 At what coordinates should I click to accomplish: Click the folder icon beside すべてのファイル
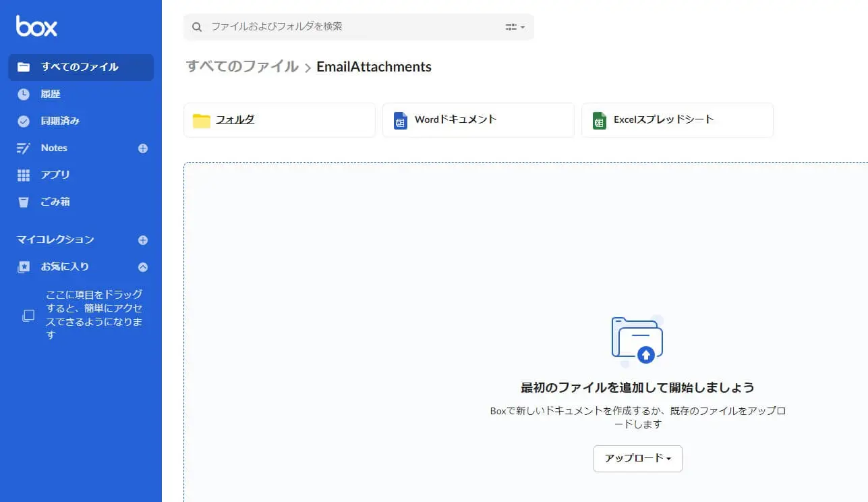[24, 67]
